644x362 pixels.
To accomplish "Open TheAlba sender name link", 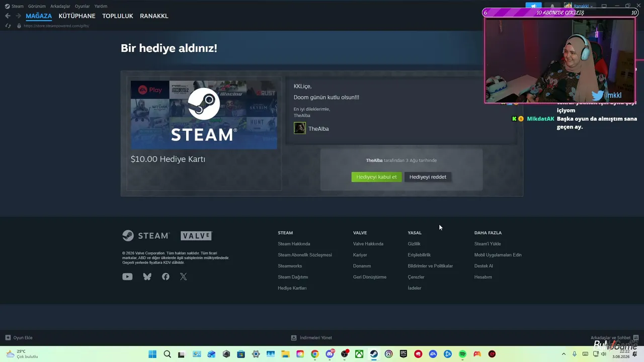I will 318,129.
